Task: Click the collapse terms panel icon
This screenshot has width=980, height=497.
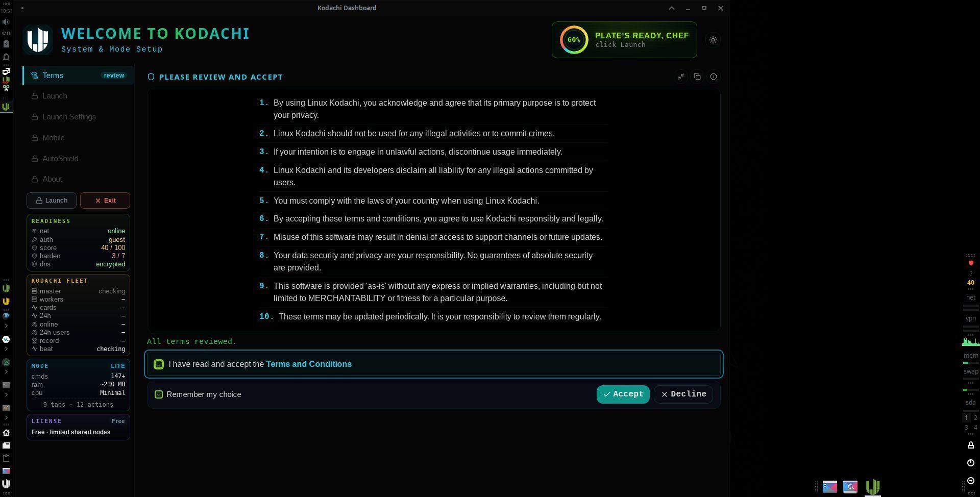Action: (681, 77)
